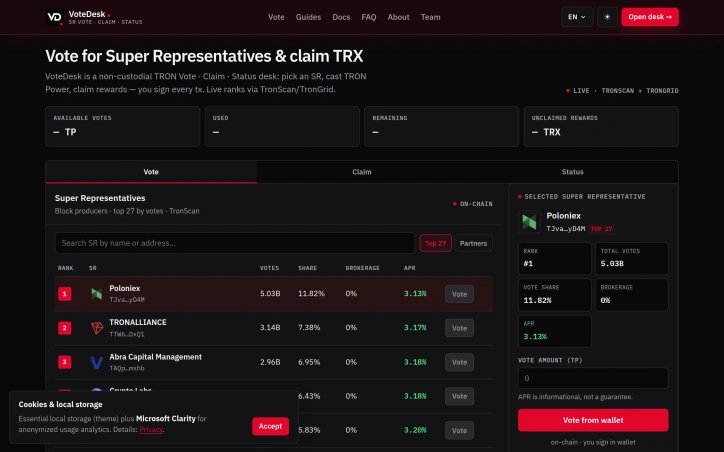The height and width of the screenshot is (452, 724).
Task: Click the APR column header
Action: [410, 268]
